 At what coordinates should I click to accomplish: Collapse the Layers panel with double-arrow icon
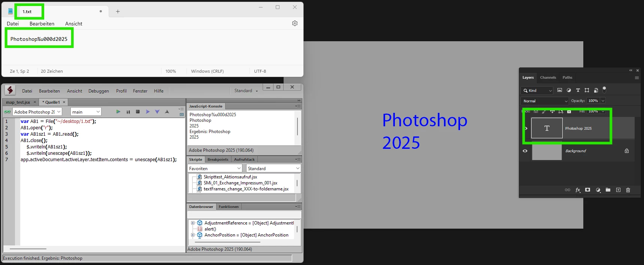click(x=631, y=70)
